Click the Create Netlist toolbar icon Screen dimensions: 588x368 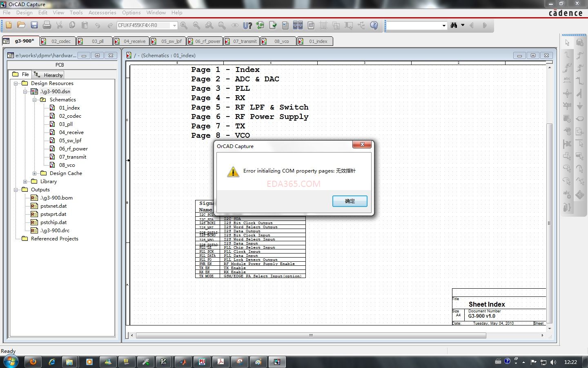click(285, 25)
